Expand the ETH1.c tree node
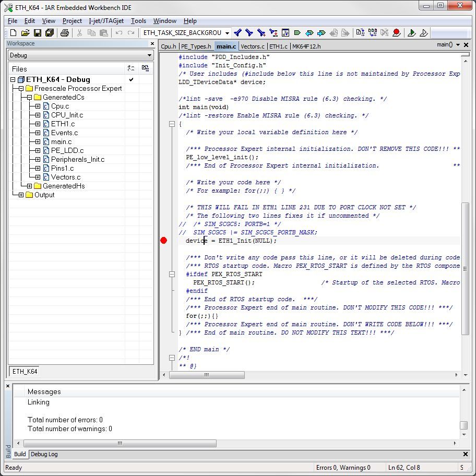This screenshot has width=476, height=476. click(x=38, y=124)
